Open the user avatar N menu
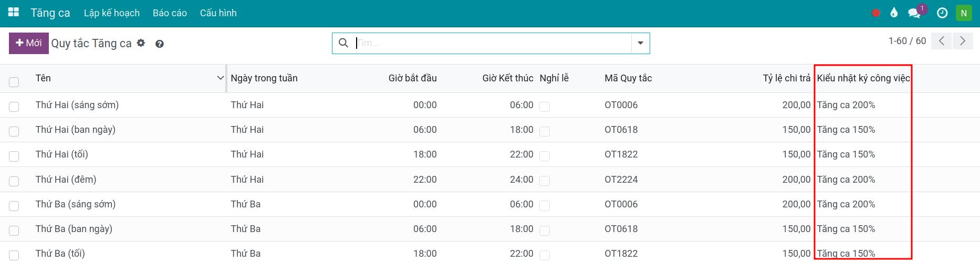 click(x=964, y=13)
